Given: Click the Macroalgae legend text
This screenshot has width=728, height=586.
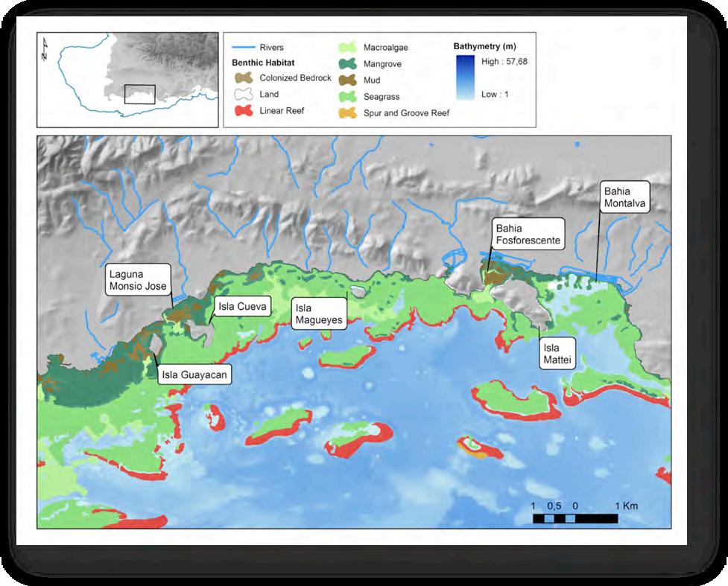Looking at the screenshot, I should [x=386, y=48].
